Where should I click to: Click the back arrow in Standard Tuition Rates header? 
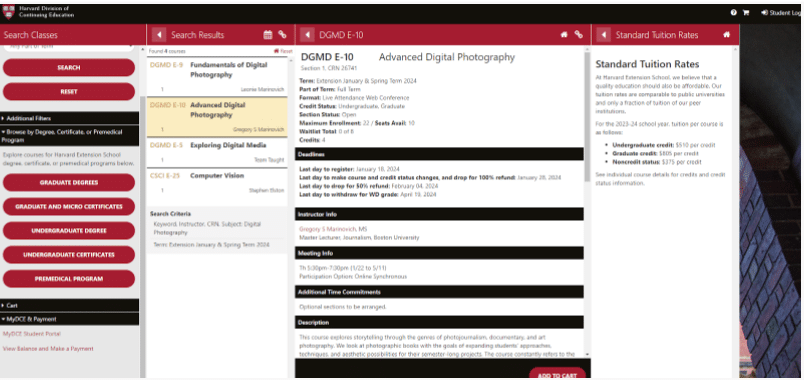(604, 35)
